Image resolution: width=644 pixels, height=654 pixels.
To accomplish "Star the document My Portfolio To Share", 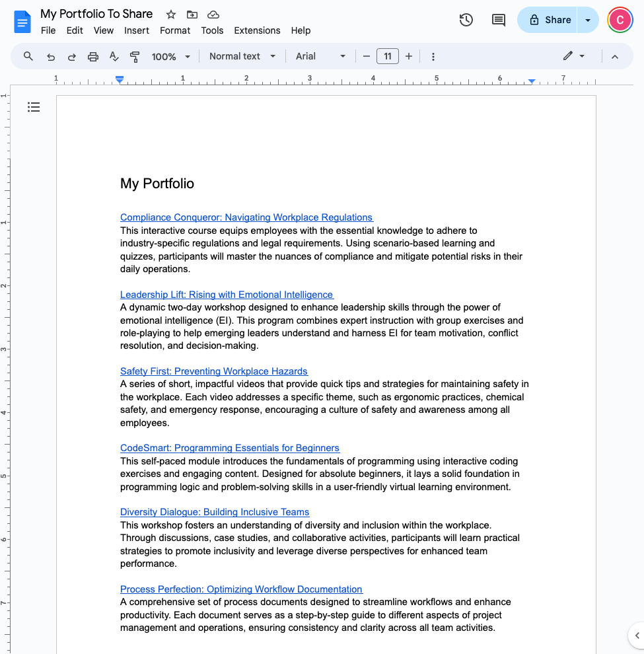I will point(171,15).
